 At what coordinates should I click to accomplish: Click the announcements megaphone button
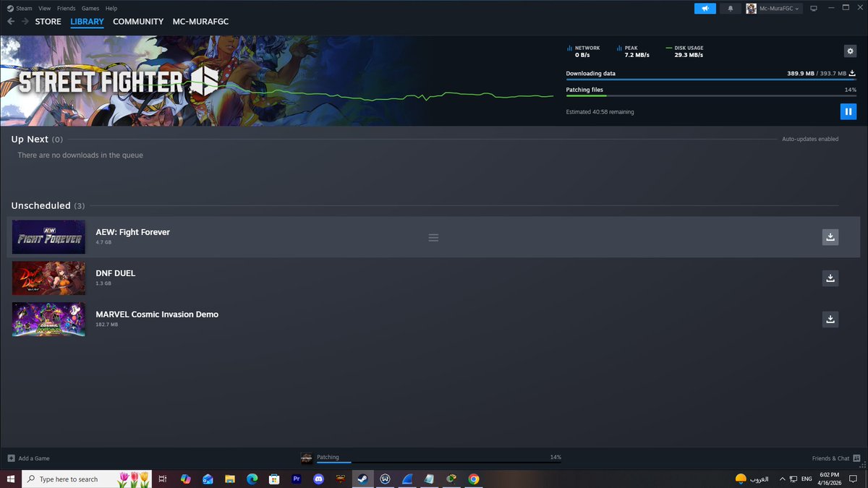pyautogui.click(x=704, y=8)
